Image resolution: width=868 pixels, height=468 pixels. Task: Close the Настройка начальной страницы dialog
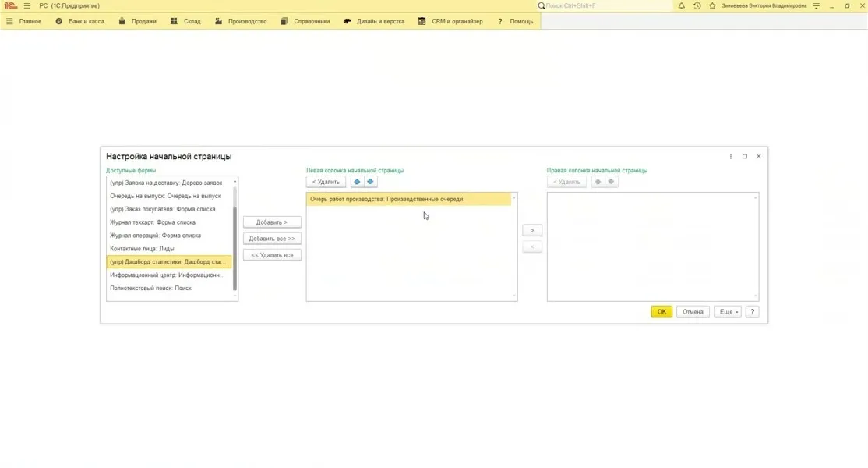coord(758,156)
